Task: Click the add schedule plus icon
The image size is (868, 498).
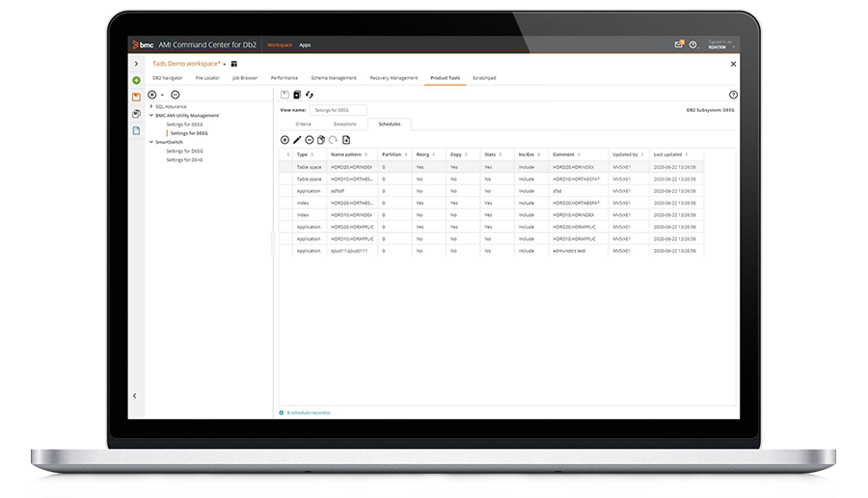Action: click(x=285, y=140)
